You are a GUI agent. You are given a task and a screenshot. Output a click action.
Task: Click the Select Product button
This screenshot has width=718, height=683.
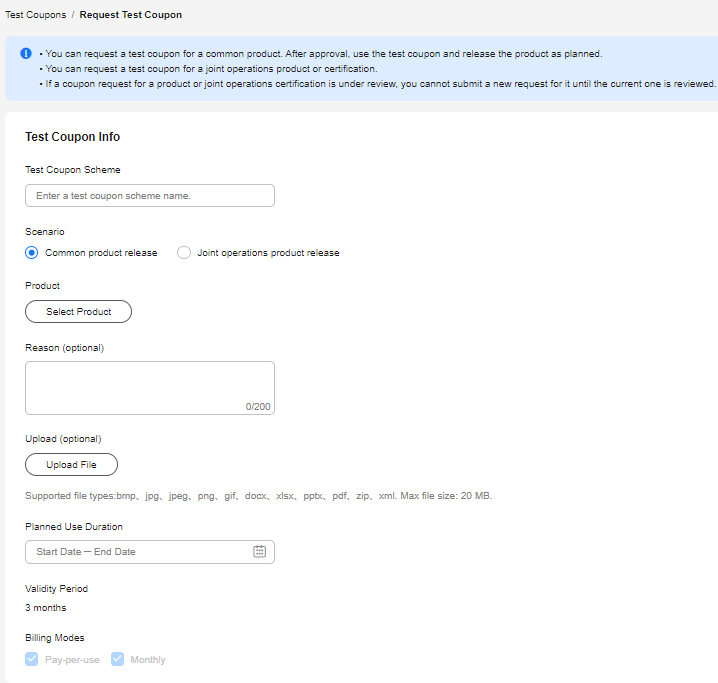point(78,311)
